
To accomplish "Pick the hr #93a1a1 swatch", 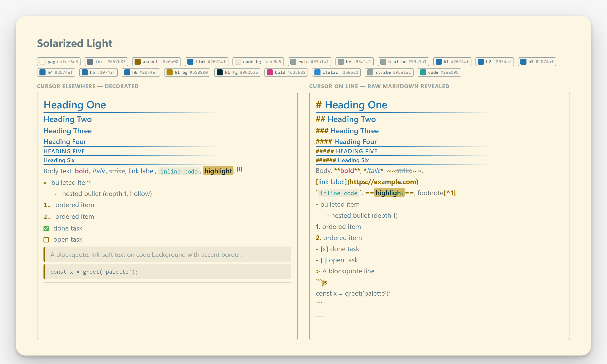I will click(354, 61).
